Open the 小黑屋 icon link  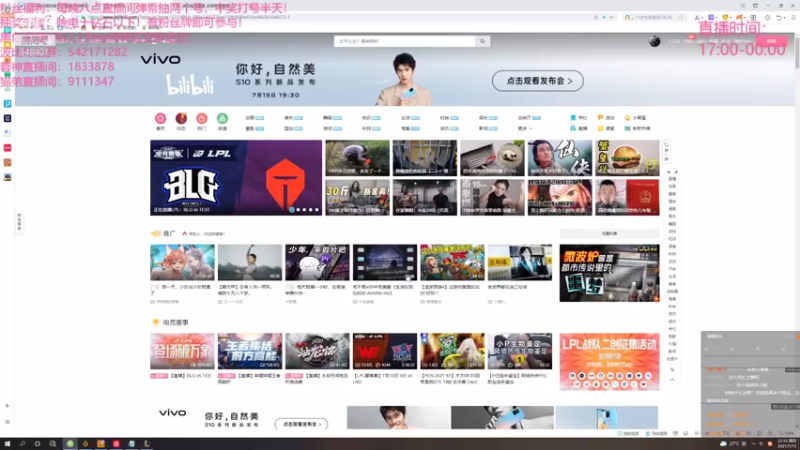point(636,118)
